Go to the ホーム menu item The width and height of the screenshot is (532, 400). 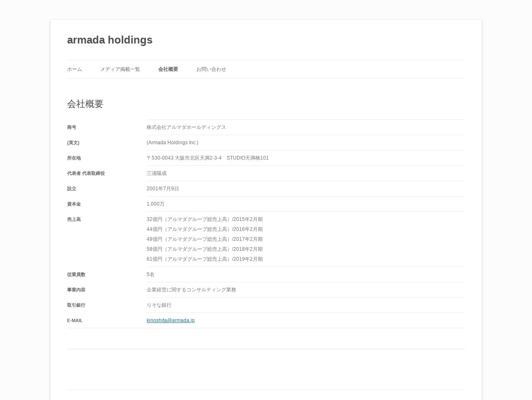tap(75, 69)
